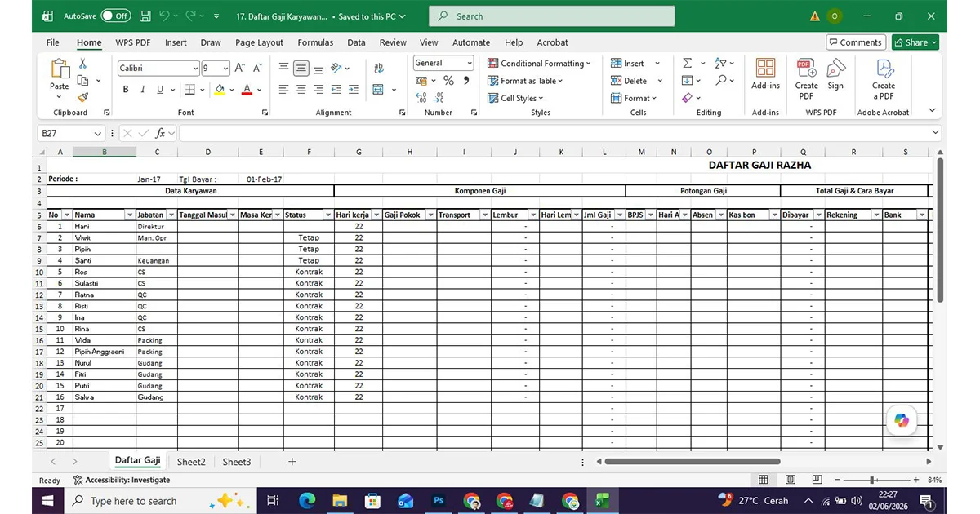The image size is (980, 514).
Task: Switch to Page Layout view in status bar
Action: [x=791, y=480]
